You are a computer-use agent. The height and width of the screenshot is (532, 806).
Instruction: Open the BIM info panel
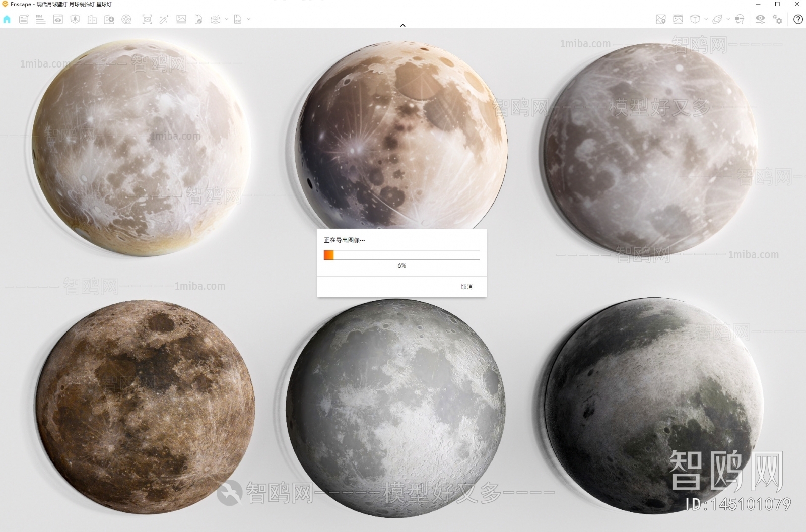point(41,19)
